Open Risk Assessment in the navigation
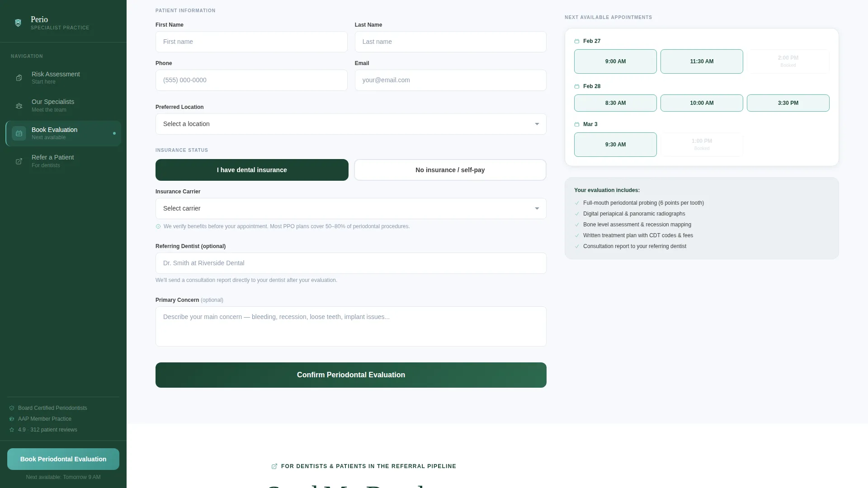868x488 pixels. pos(63,78)
